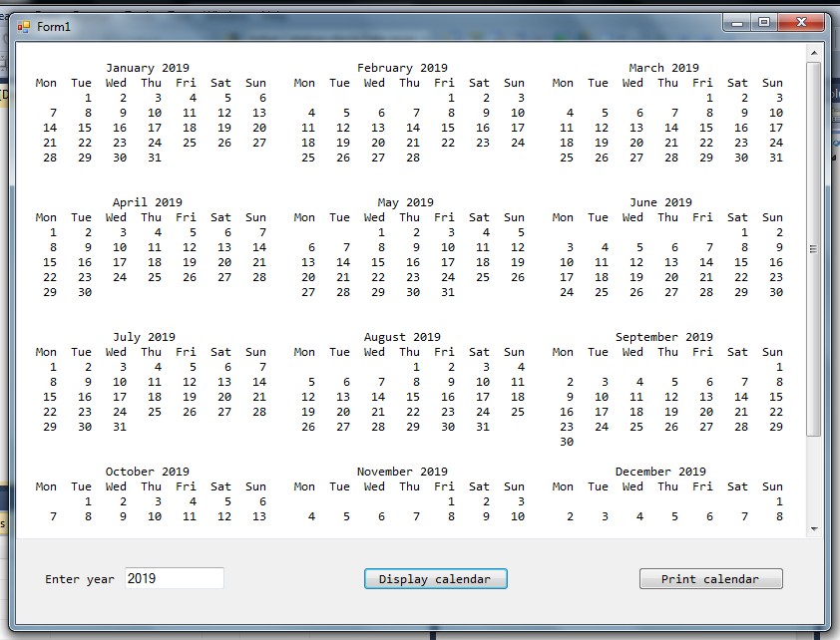Click the Form1 window icon in title bar

coord(24,27)
